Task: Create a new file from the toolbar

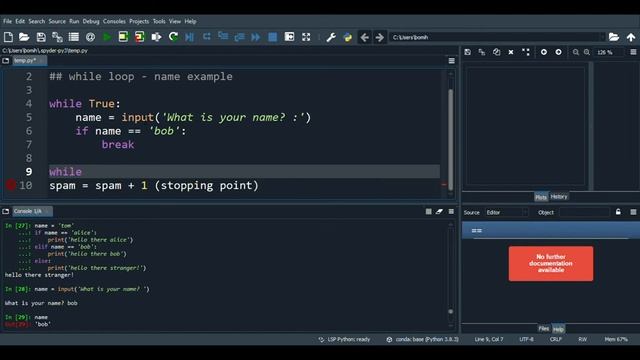Action: 8,37
